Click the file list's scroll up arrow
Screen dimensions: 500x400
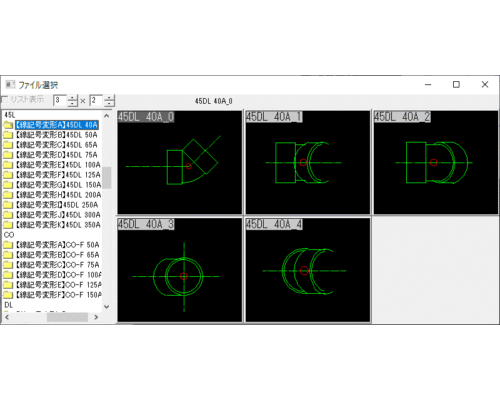click(107, 116)
